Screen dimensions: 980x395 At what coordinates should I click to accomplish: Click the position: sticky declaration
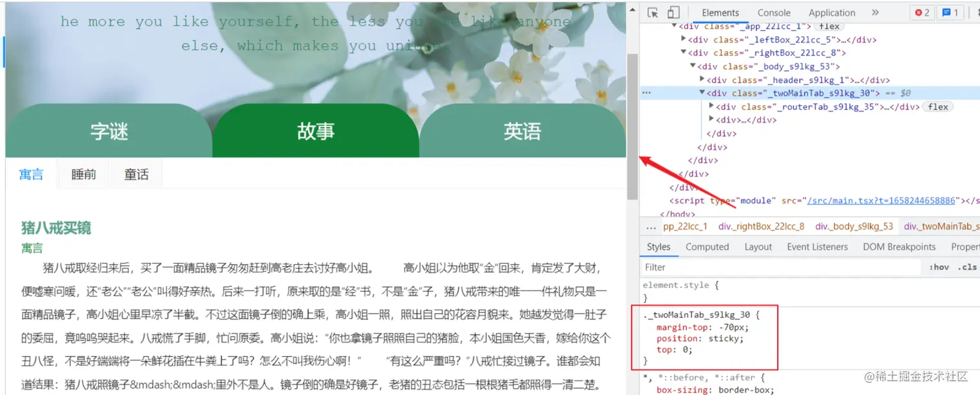(x=700, y=339)
